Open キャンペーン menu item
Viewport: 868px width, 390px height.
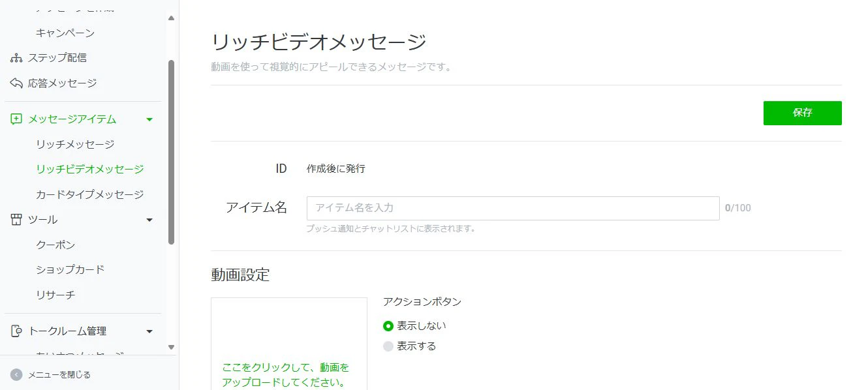[65, 33]
